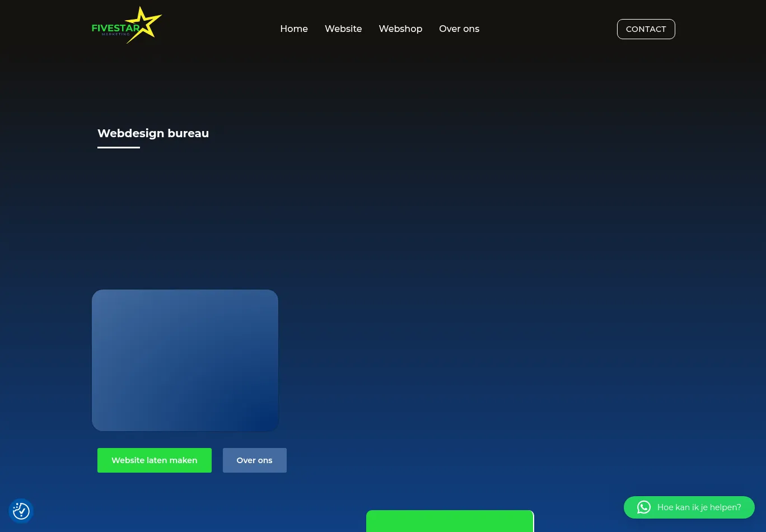Click the word 'helpen?' in the chat button
Viewport: 766px width, 532px height.
pyautogui.click(x=726, y=507)
